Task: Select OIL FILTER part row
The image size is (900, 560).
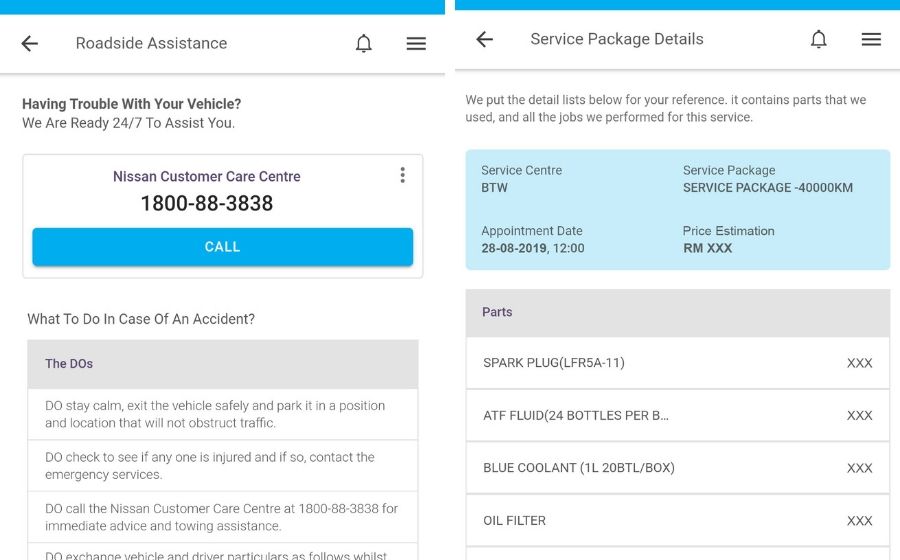Action: pyautogui.click(x=677, y=520)
